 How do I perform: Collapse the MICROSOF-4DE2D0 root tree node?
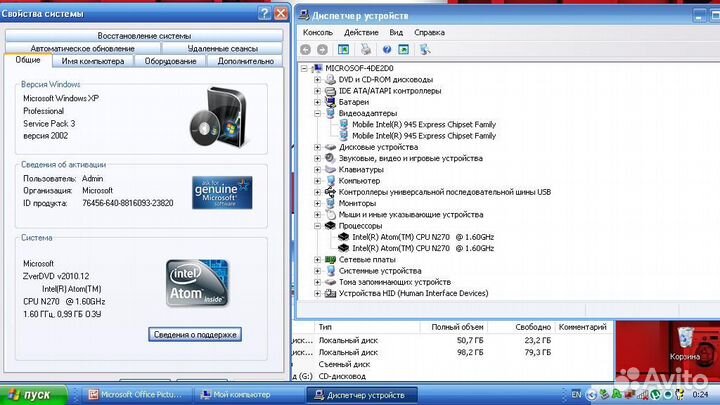(x=304, y=68)
